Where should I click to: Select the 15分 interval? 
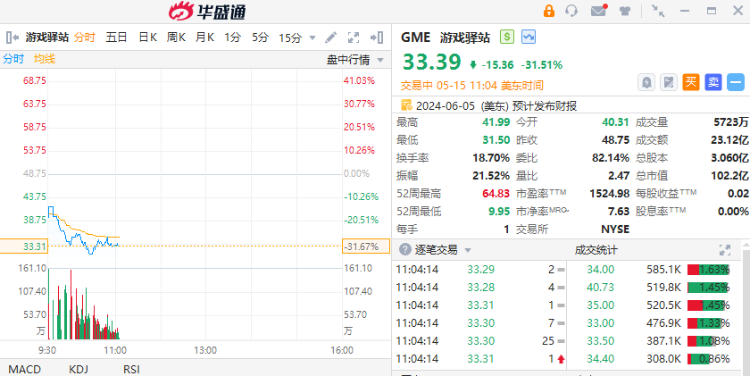click(x=290, y=37)
